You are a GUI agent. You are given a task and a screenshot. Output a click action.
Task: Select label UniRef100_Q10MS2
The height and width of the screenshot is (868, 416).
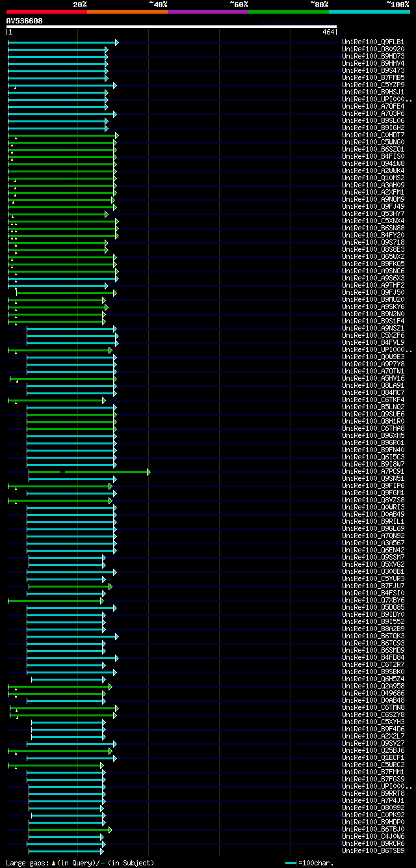point(374,178)
